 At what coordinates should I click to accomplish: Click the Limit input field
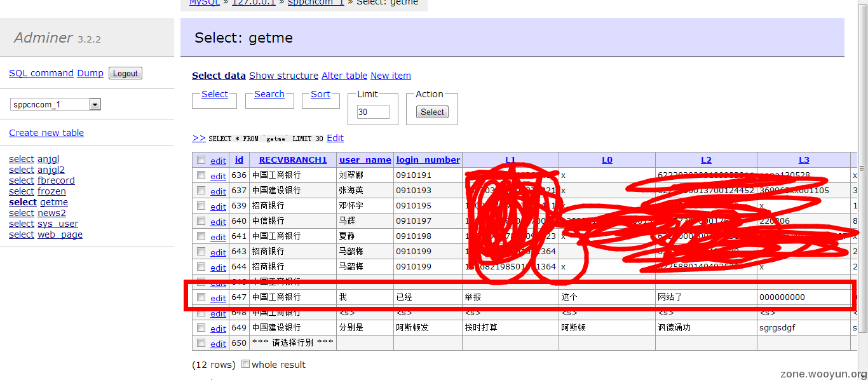[x=373, y=112]
